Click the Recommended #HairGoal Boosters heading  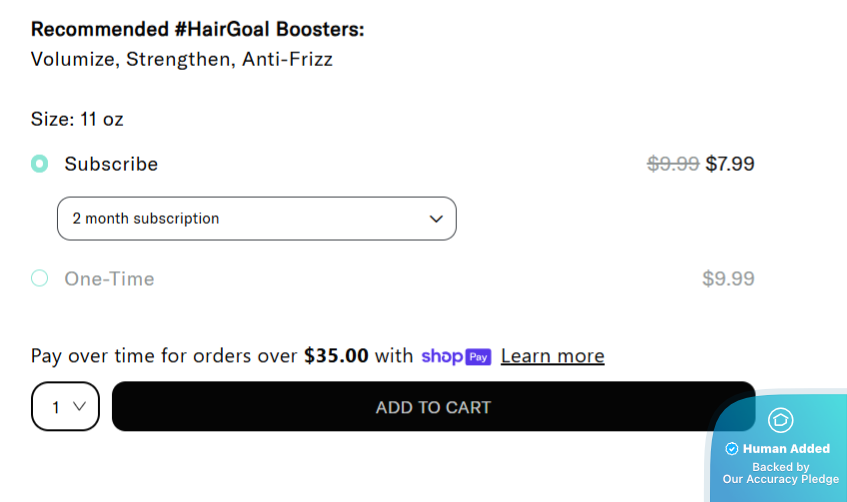point(198,29)
